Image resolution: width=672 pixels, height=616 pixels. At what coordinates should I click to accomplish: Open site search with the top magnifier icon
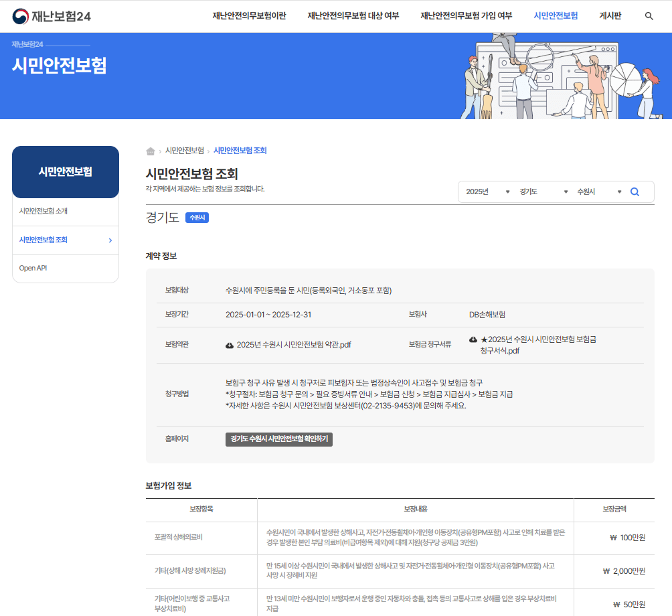[649, 15]
